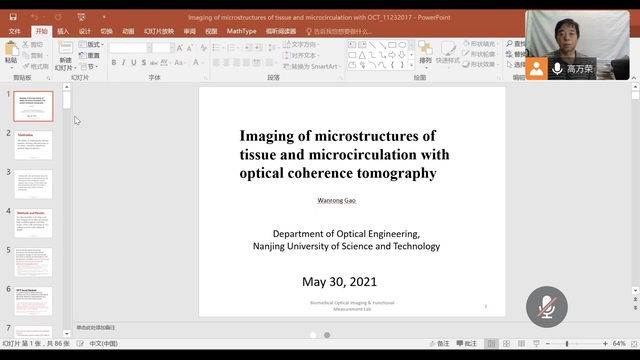The image size is (640, 360).
Task: Expand the shapes gallery more arrow
Action: (411, 65)
